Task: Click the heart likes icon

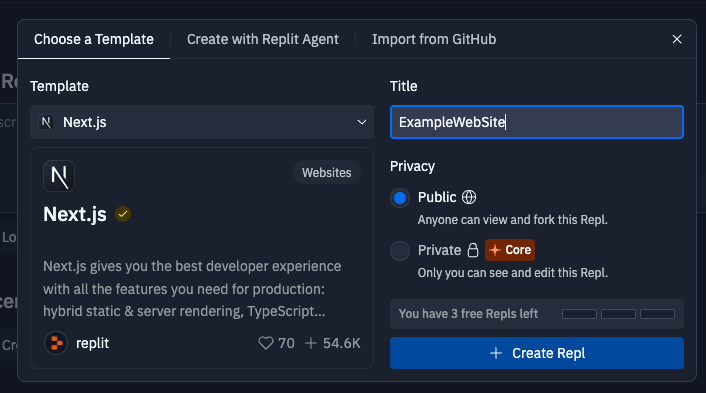Action: (266, 343)
